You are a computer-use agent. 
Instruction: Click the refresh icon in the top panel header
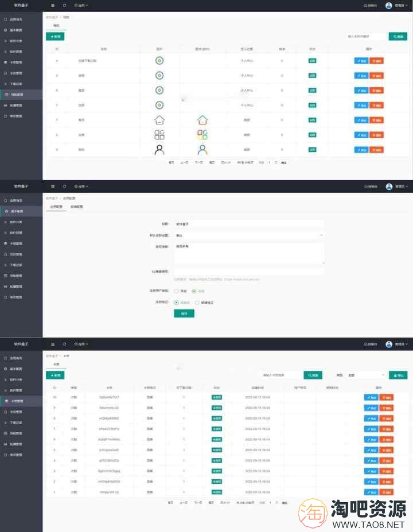tap(64, 5)
